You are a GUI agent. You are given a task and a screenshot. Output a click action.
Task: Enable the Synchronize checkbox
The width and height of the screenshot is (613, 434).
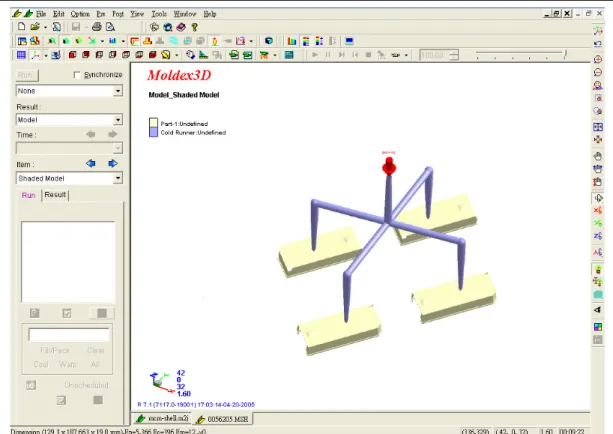(77, 75)
